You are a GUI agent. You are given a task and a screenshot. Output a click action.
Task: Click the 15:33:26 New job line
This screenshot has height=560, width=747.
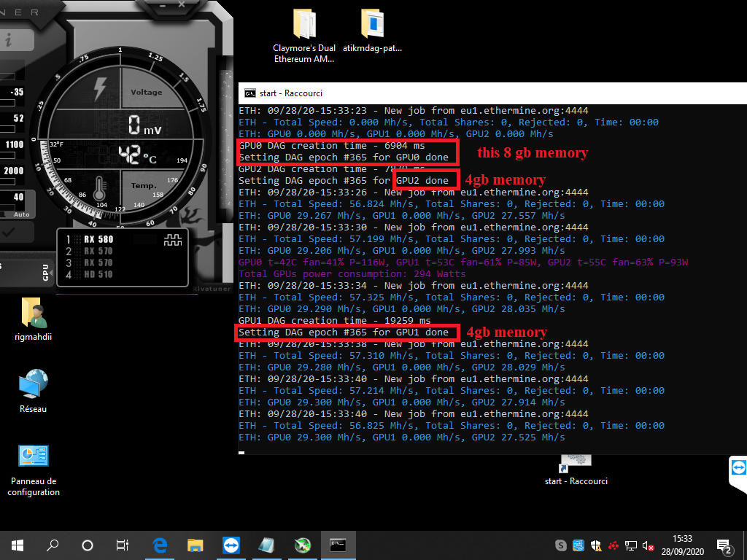click(x=414, y=192)
